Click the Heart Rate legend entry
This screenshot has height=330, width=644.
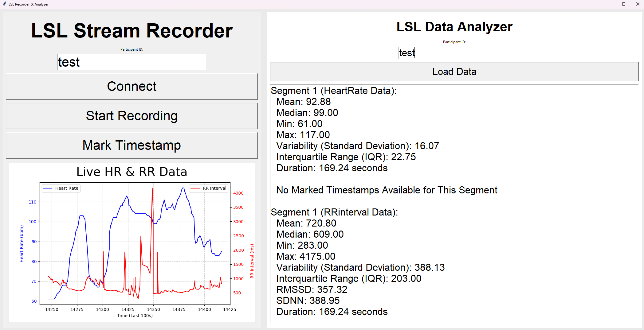tap(61, 188)
